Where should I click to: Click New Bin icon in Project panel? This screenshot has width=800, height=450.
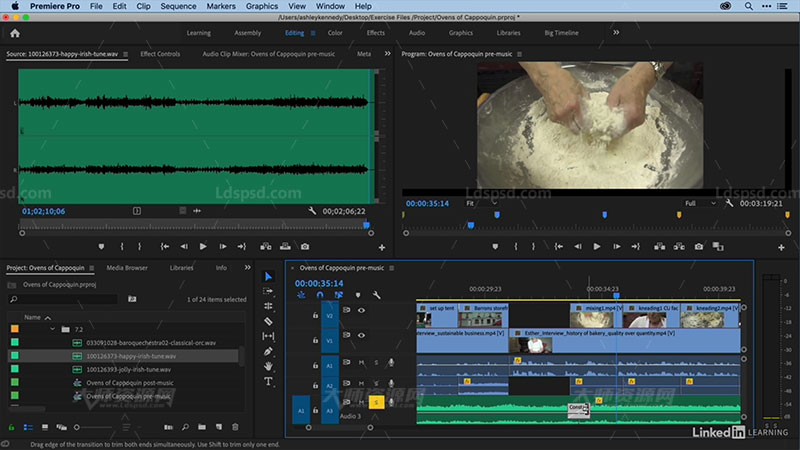click(x=202, y=427)
